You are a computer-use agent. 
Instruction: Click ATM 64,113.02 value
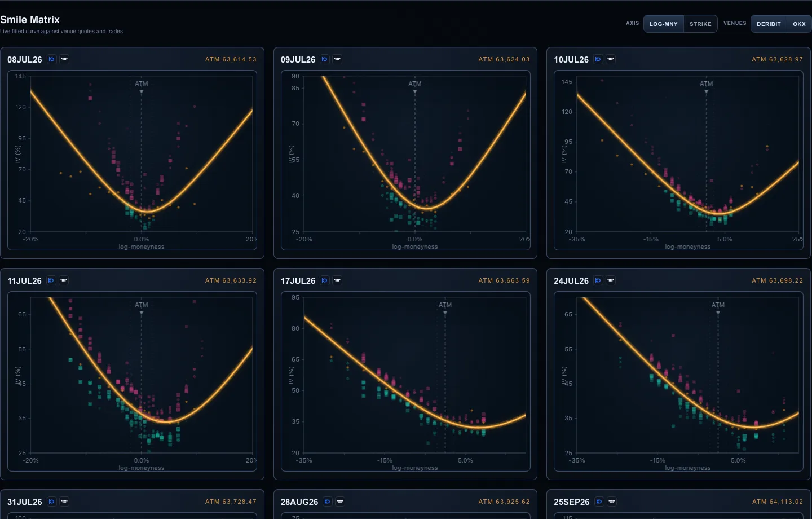(x=778, y=502)
